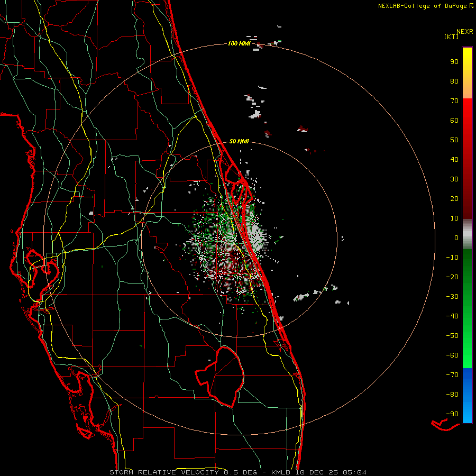Click the -30 value on velocity scale
This screenshot has height=476, width=476.
[452, 297]
